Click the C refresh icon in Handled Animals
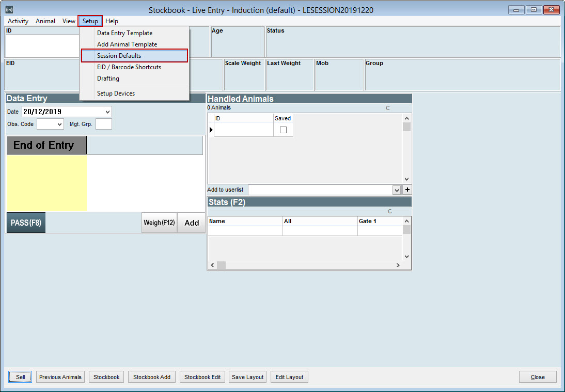 click(388, 108)
